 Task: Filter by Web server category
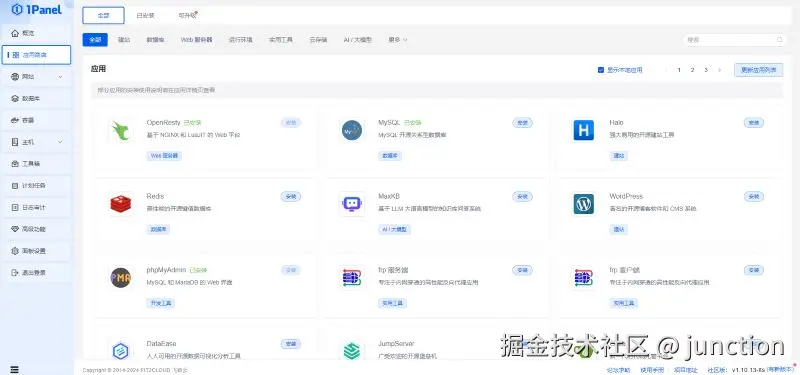point(196,39)
